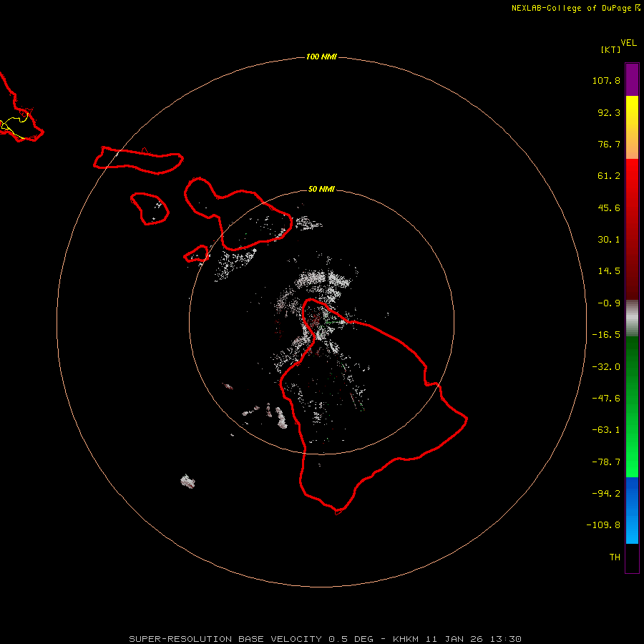644x644 pixels.
Task: Click the 30.1 velocity scale value
Action: tap(609, 240)
